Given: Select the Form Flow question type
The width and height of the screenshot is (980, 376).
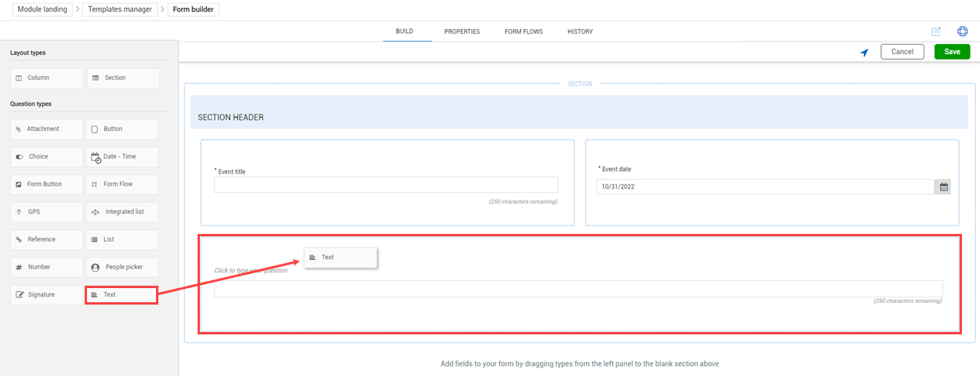Looking at the screenshot, I should point(122,184).
